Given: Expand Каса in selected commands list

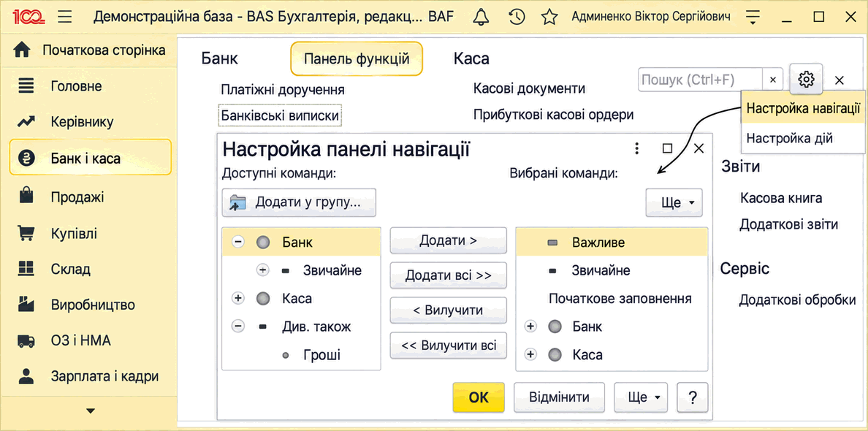Looking at the screenshot, I should [x=531, y=354].
